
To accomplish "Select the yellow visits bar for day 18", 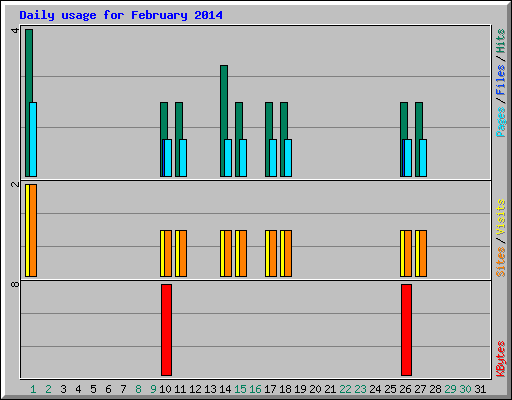I will coord(282,253).
